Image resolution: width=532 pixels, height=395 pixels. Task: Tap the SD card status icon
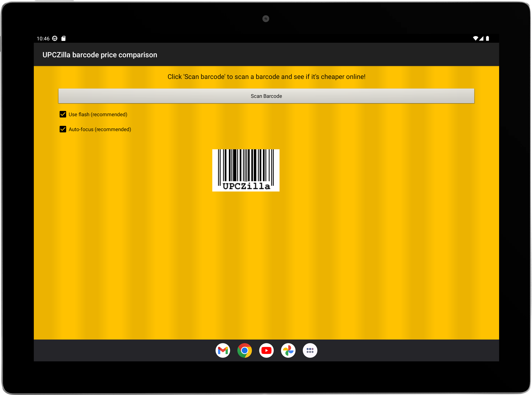(63, 38)
